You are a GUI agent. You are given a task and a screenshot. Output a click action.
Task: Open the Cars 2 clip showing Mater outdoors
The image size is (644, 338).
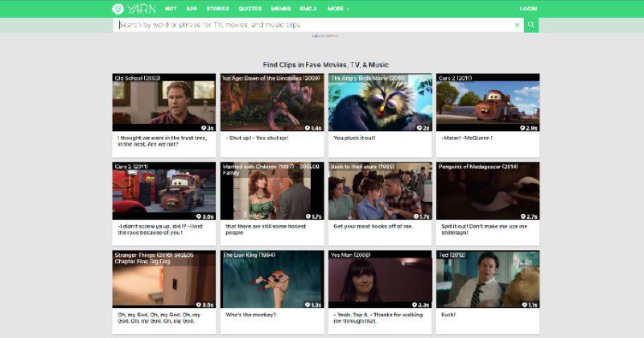tap(488, 102)
